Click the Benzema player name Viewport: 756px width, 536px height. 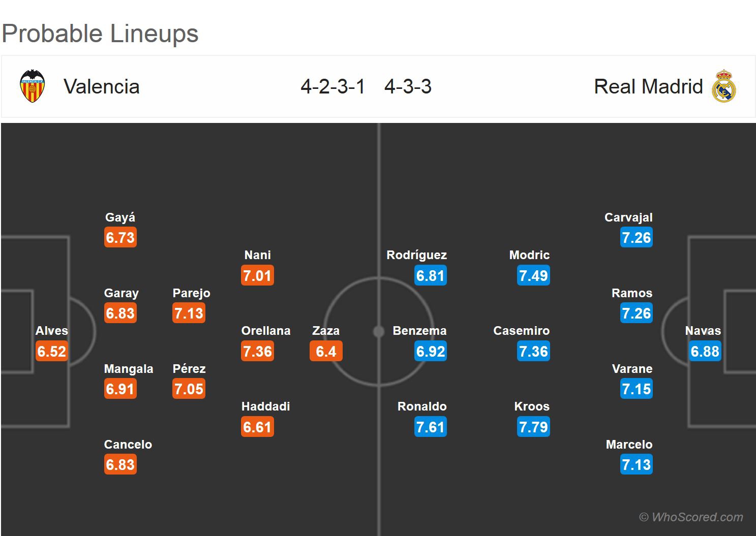tap(419, 331)
